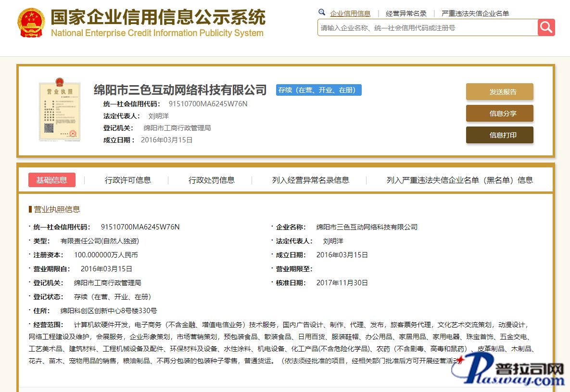The width and height of the screenshot is (570, 392).
Task: Click the 国家企业信用信息公示系统 site title
Action: (x=158, y=18)
